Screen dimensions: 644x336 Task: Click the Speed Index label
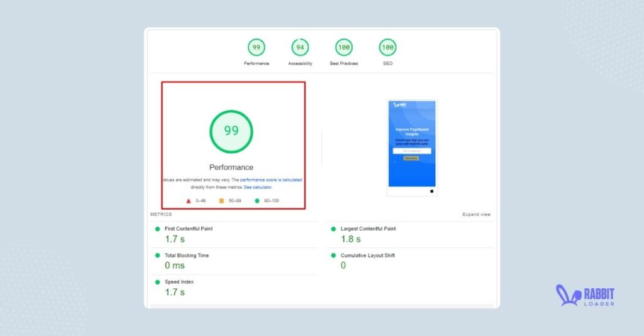tap(179, 282)
